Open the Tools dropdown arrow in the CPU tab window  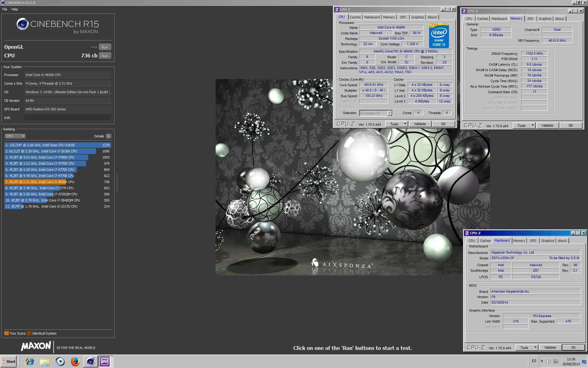click(405, 124)
